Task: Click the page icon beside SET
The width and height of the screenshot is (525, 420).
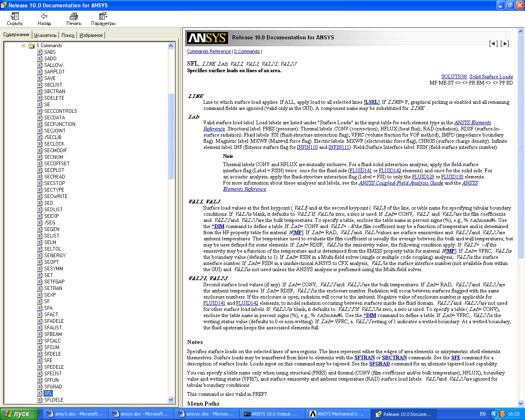Action: (40, 275)
